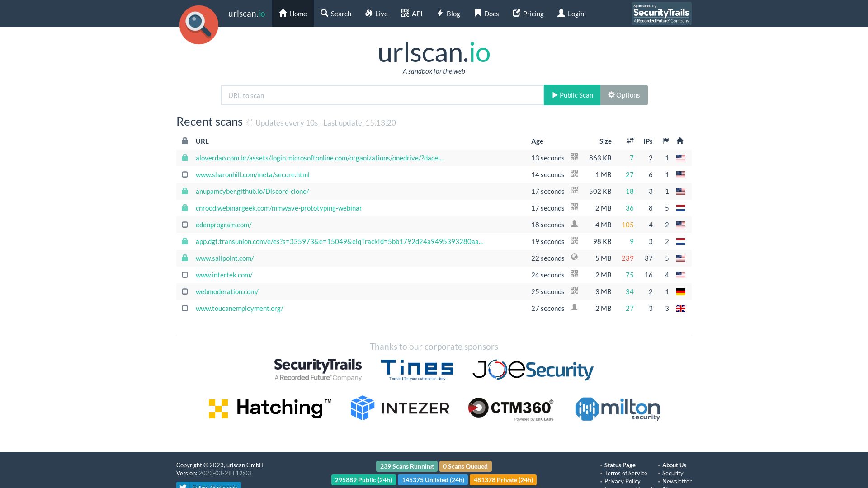Open app.dgt.transunion.com scan result
This screenshot has width=868, height=488.
pos(339,241)
